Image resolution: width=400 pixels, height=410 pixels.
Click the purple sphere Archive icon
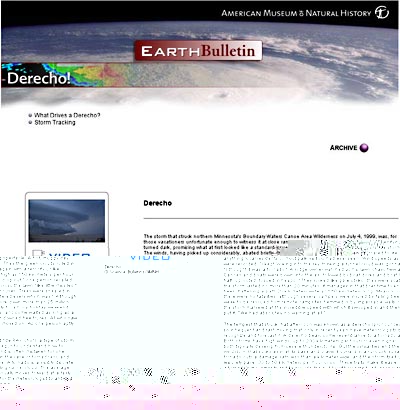(364, 148)
